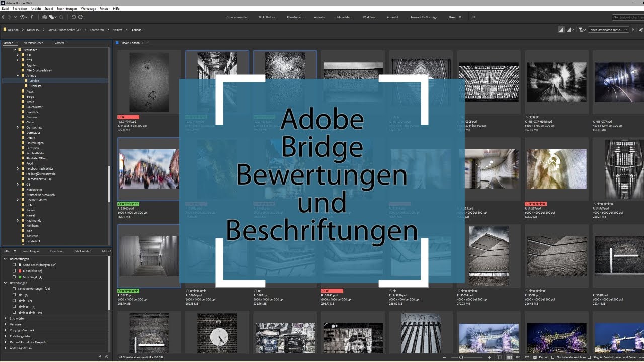
Task: Click the Desktop breadcrumb
Action: coord(13,30)
